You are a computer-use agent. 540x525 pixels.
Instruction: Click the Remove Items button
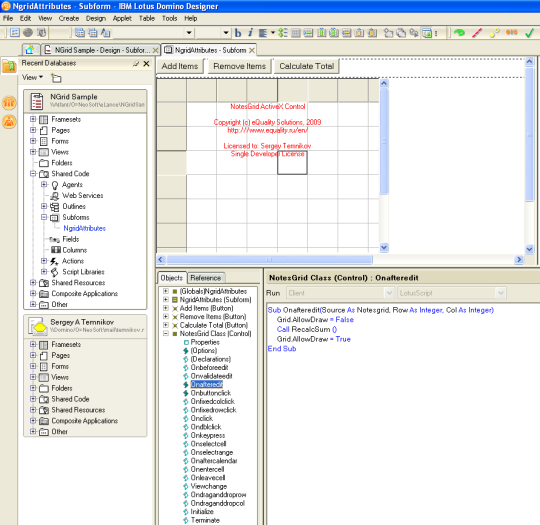pyautogui.click(x=239, y=66)
